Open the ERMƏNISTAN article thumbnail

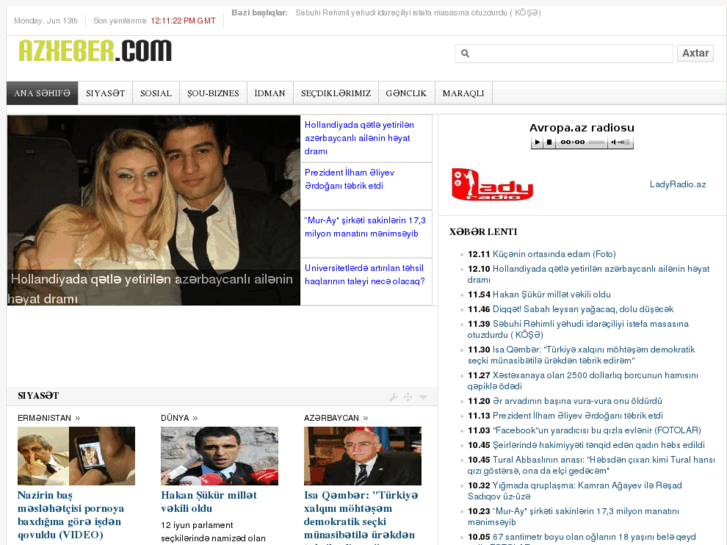point(76,456)
